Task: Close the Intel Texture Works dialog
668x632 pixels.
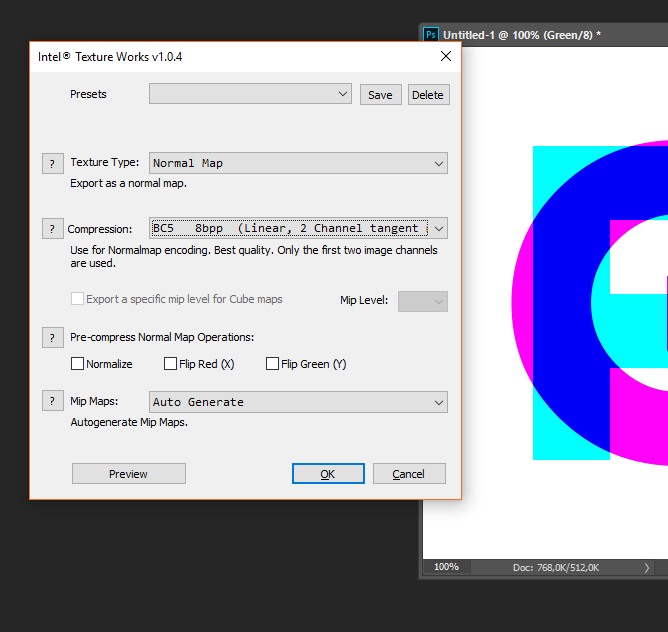Action: 446,57
